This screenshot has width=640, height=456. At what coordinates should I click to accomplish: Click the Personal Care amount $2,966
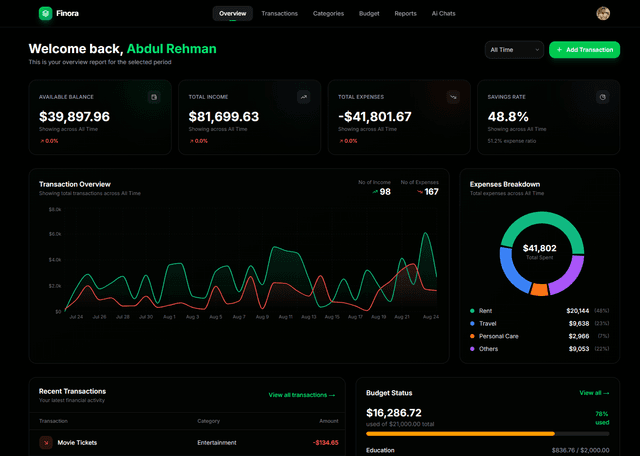pos(579,336)
